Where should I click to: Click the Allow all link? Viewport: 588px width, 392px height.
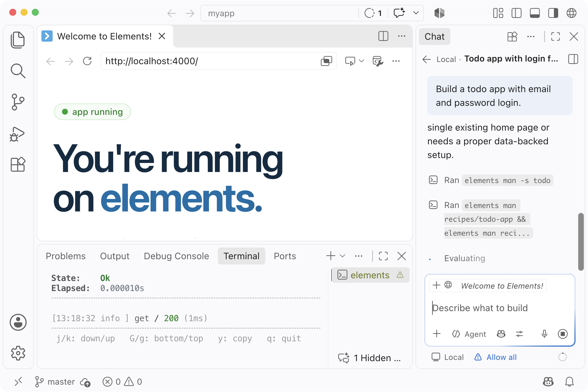pos(501,357)
